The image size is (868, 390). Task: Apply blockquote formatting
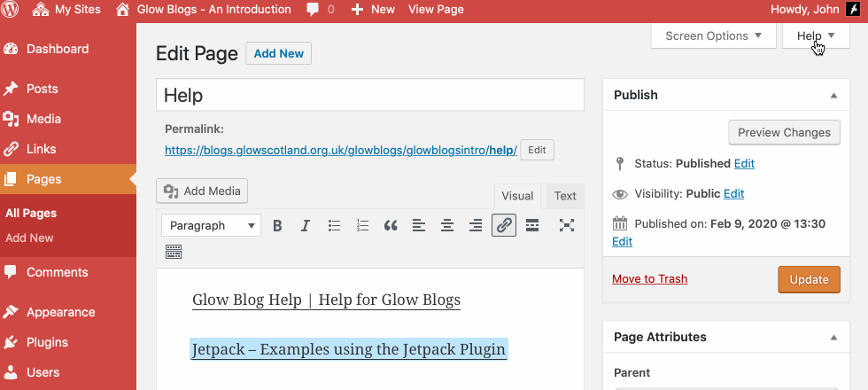click(391, 225)
